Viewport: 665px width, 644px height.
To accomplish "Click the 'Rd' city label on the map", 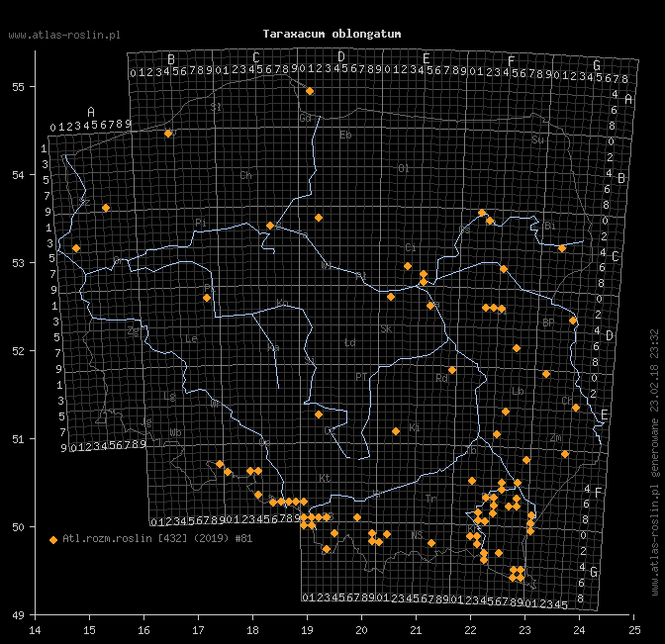I will (x=442, y=378).
